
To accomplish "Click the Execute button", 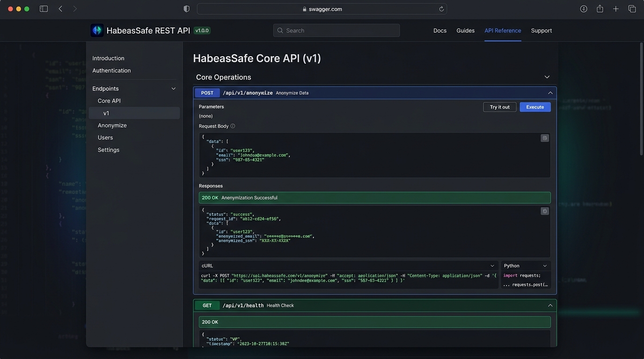I will (535, 107).
